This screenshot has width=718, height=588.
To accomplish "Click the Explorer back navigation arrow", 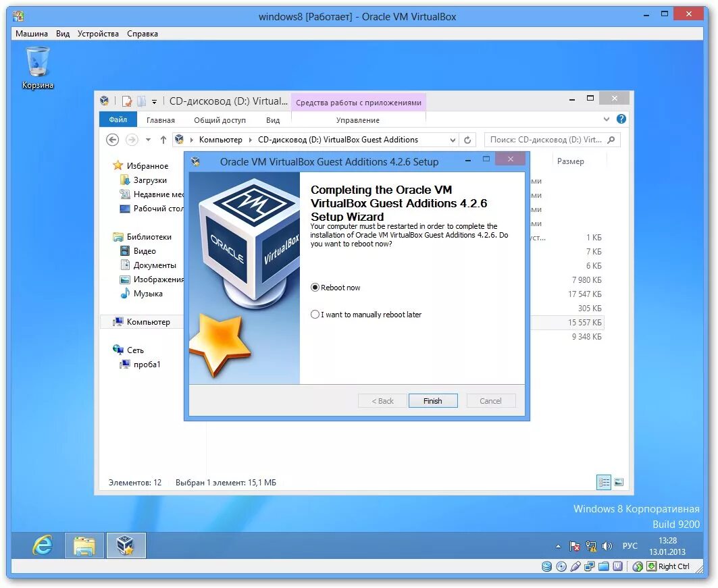I will point(113,140).
